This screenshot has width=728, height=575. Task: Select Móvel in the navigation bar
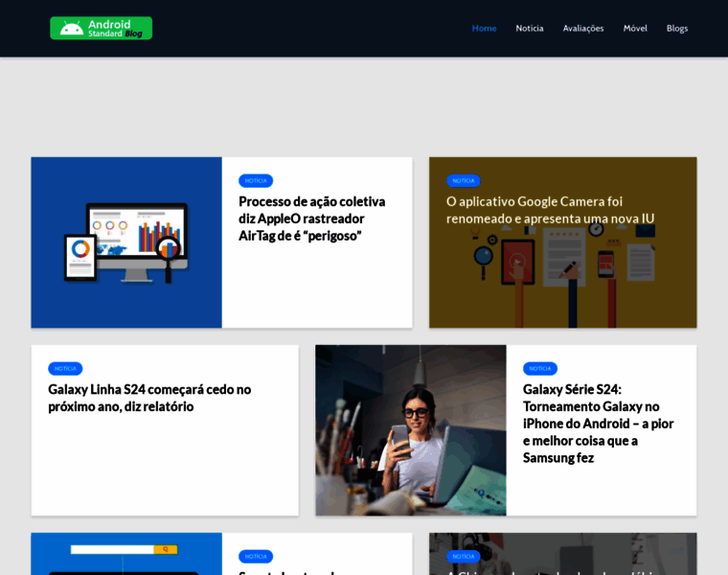[x=635, y=29]
